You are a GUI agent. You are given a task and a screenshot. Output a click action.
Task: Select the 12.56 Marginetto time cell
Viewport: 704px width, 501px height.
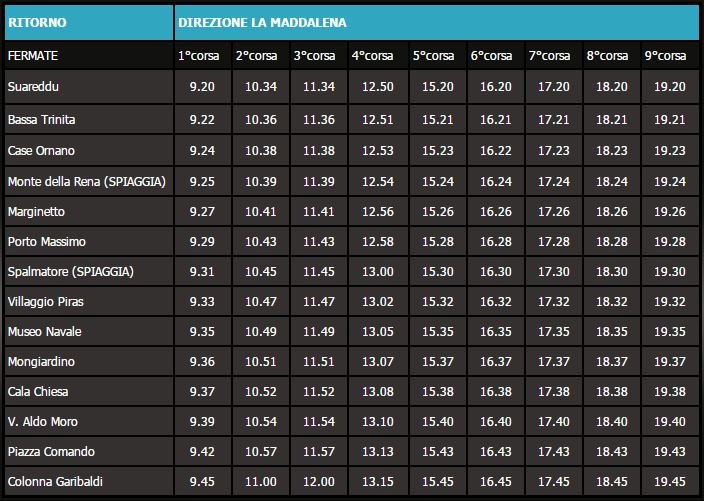coord(378,211)
